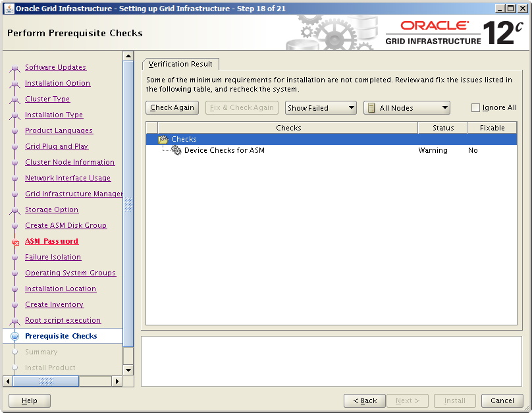Click the Software Updates step bullet icon

[15, 68]
